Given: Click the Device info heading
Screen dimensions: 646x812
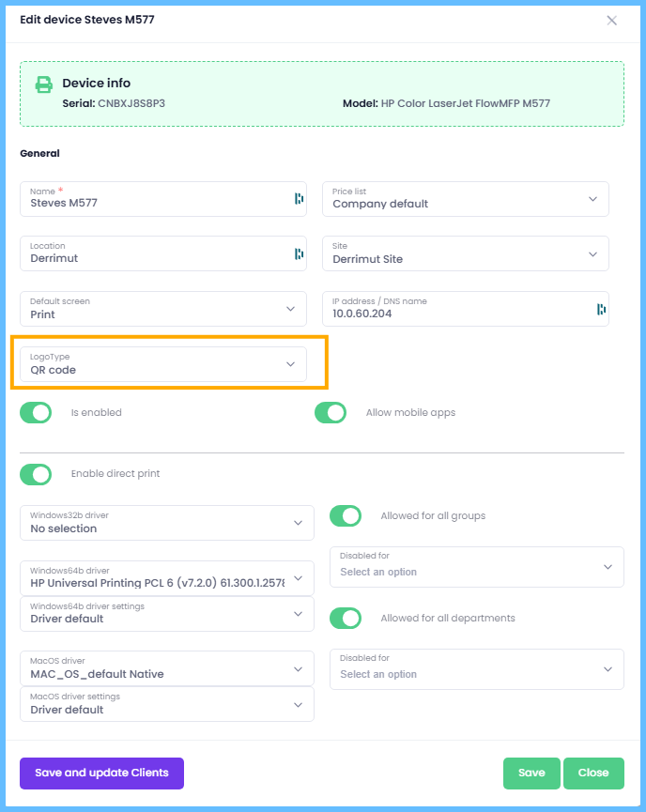Looking at the screenshot, I should (97, 83).
